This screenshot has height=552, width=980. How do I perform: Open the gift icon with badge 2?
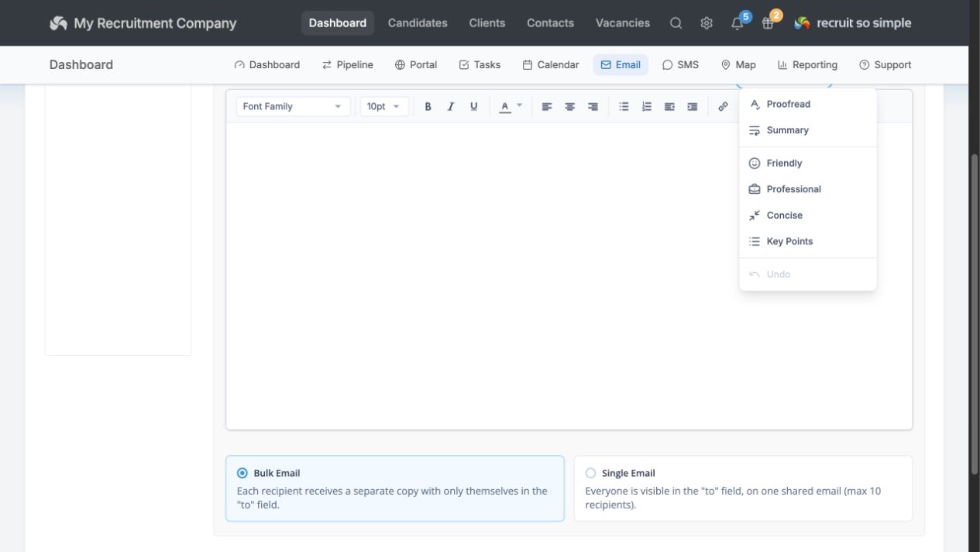(768, 23)
